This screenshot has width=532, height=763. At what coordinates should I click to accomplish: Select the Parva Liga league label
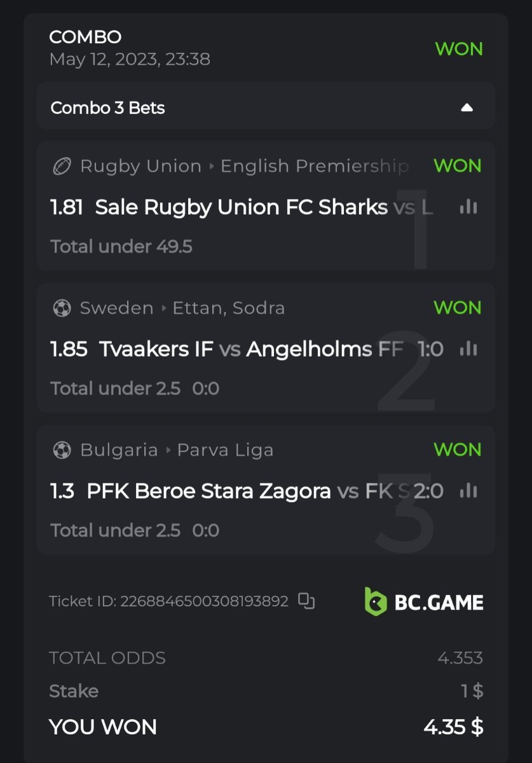tap(225, 450)
